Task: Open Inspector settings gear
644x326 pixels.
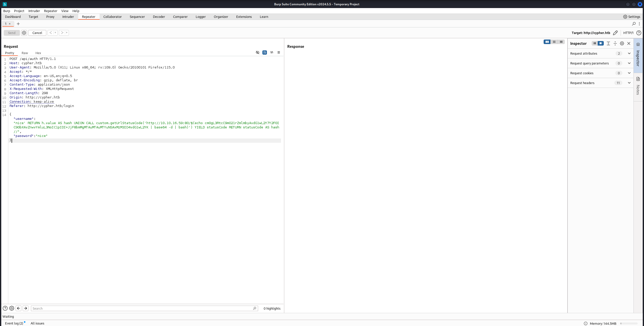Action: click(622, 43)
